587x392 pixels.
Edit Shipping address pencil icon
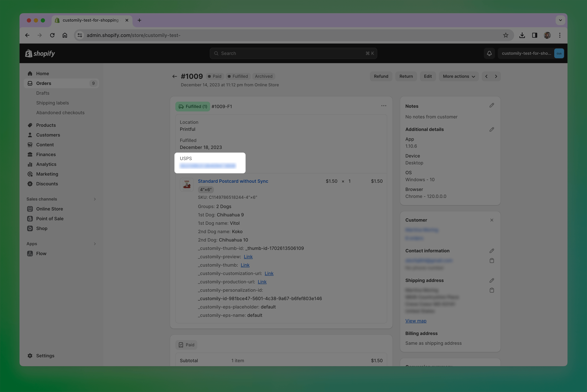491,280
